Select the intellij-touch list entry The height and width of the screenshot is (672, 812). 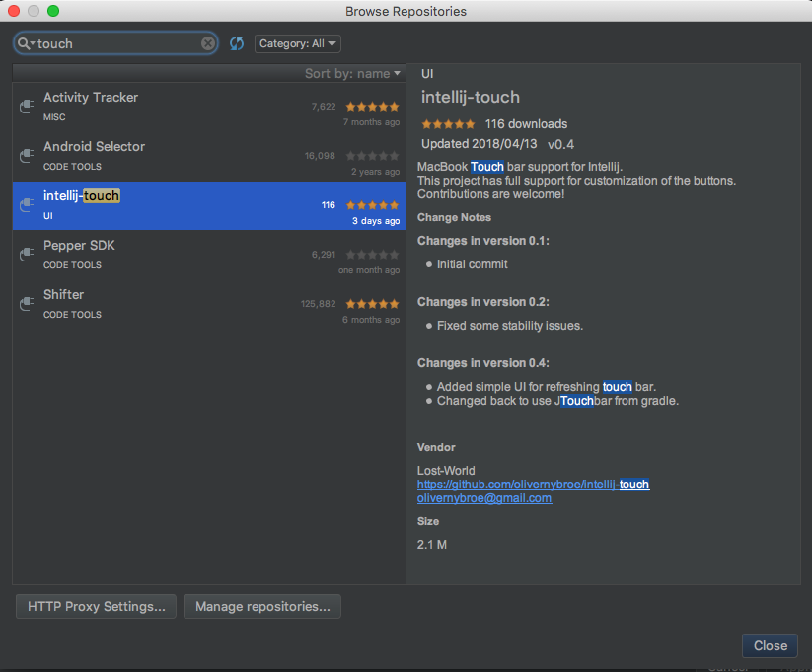(209, 205)
